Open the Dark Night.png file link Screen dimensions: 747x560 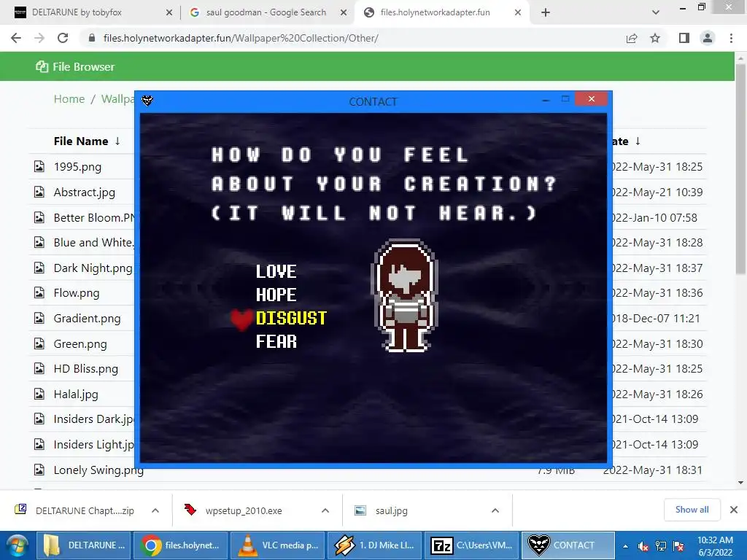coord(93,268)
